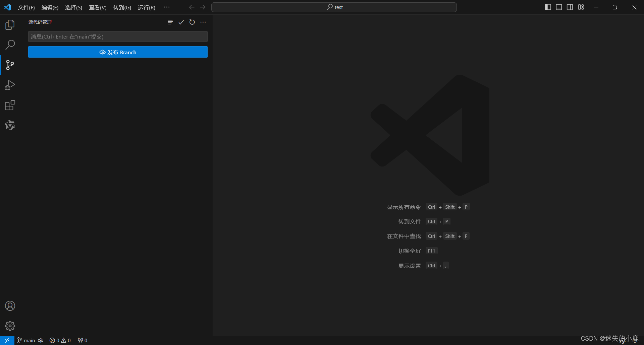Open the 转到(G) menu

pos(122,7)
